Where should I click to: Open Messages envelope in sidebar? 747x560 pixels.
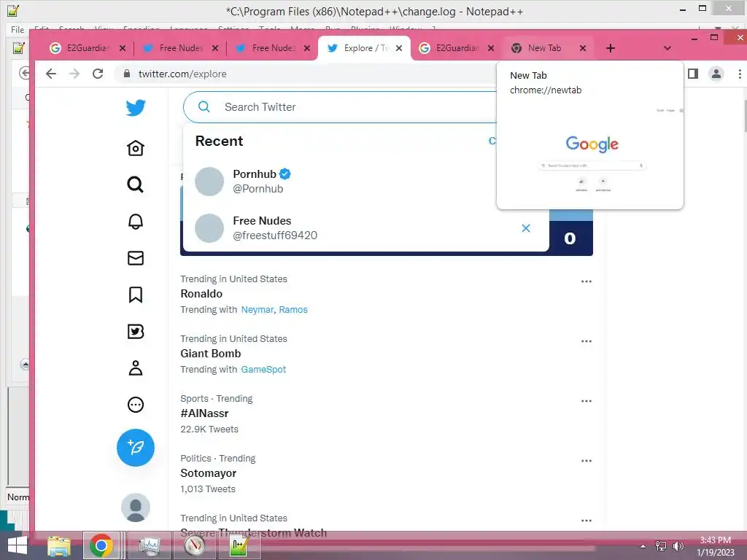(x=136, y=258)
